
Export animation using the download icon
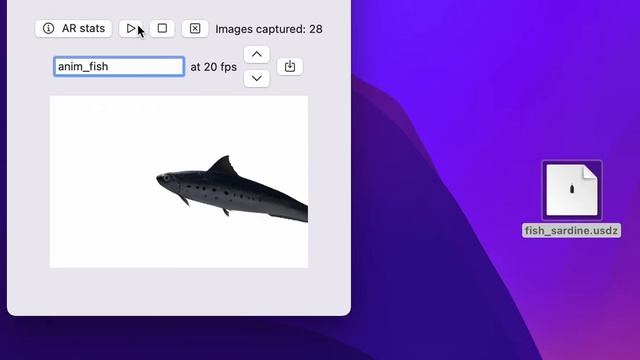pos(290,67)
